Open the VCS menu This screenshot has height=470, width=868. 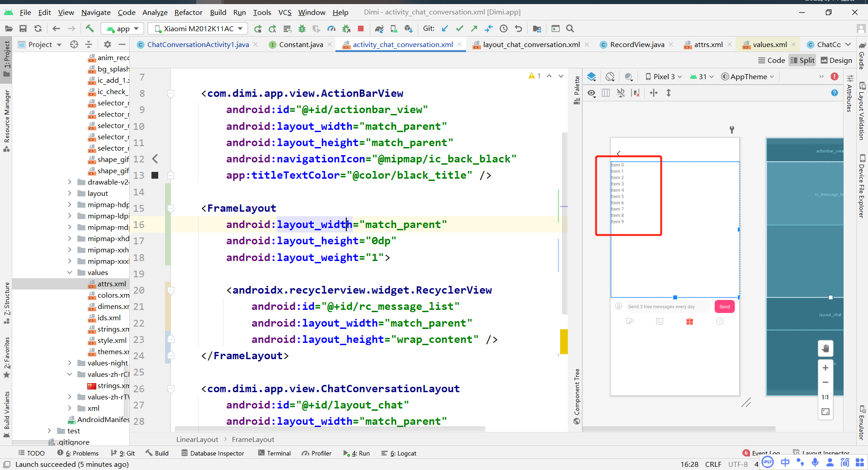click(285, 12)
